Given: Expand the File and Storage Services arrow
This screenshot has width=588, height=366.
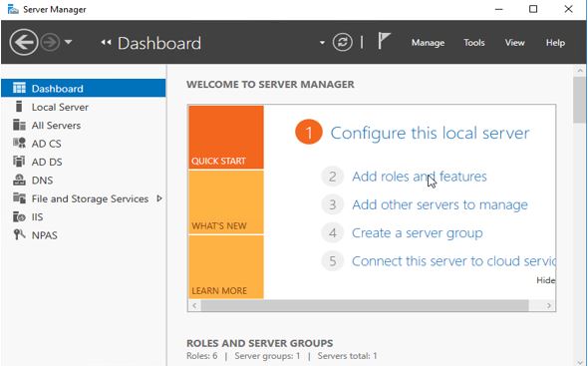Looking at the screenshot, I should (x=159, y=198).
